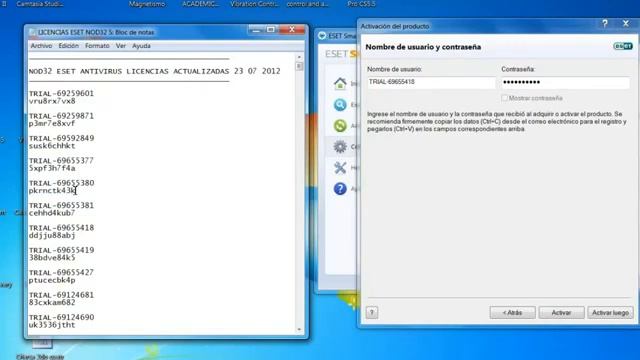The image size is (640, 360).
Task: Click the Notepad vertical scrollbar thumb
Action: pos(299,66)
